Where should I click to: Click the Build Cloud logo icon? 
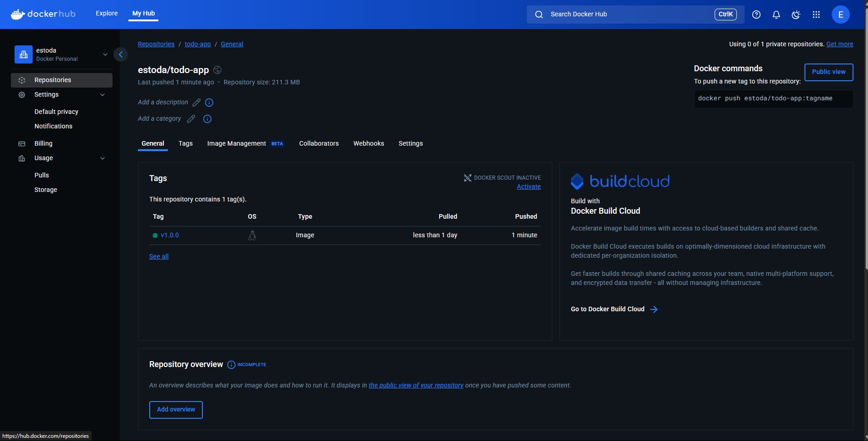click(x=577, y=181)
